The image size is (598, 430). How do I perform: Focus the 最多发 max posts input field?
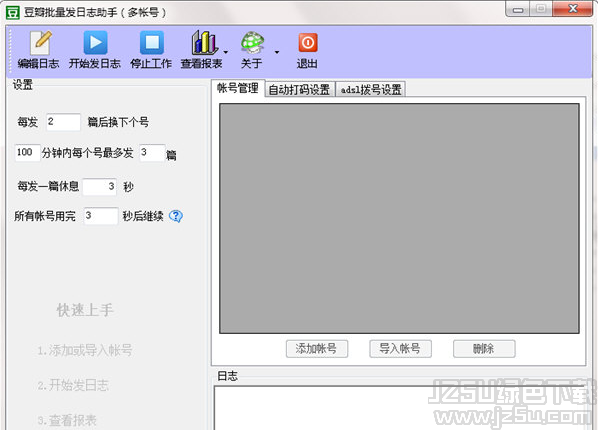pyautogui.click(x=152, y=153)
